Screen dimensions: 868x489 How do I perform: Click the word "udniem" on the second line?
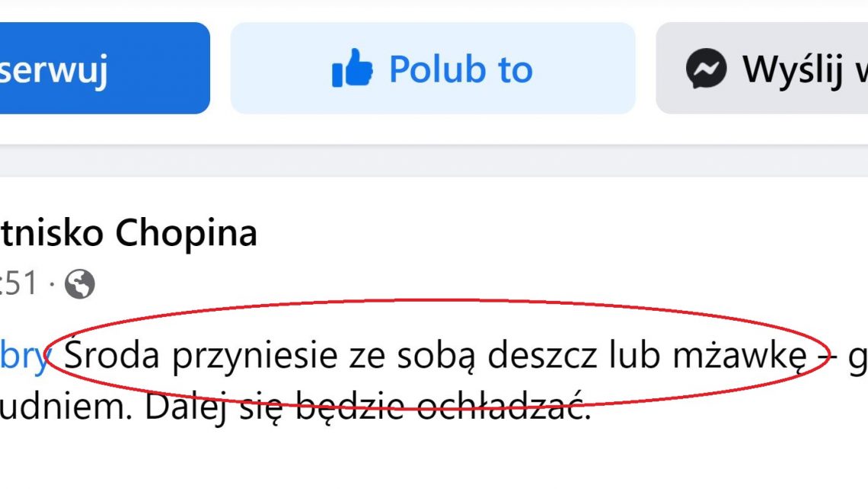click(x=66, y=407)
